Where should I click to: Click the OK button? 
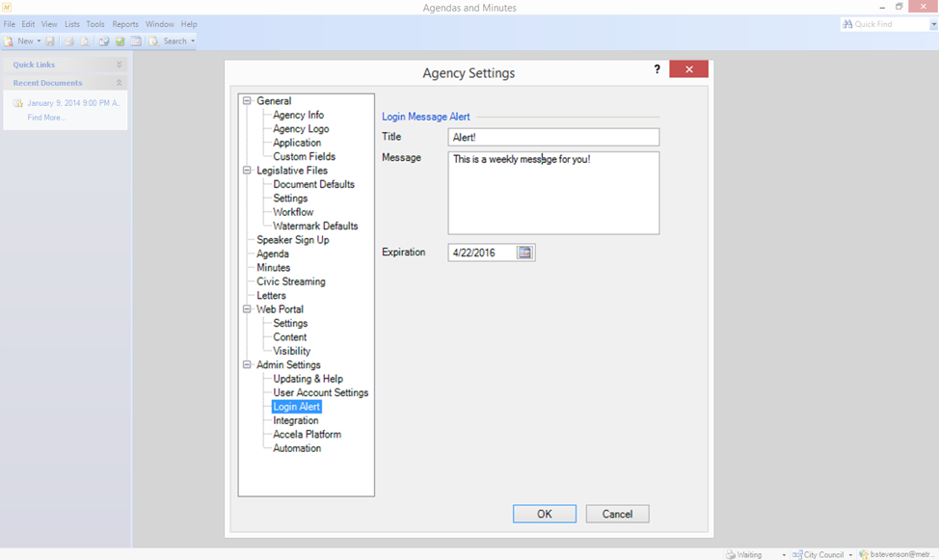(x=545, y=514)
